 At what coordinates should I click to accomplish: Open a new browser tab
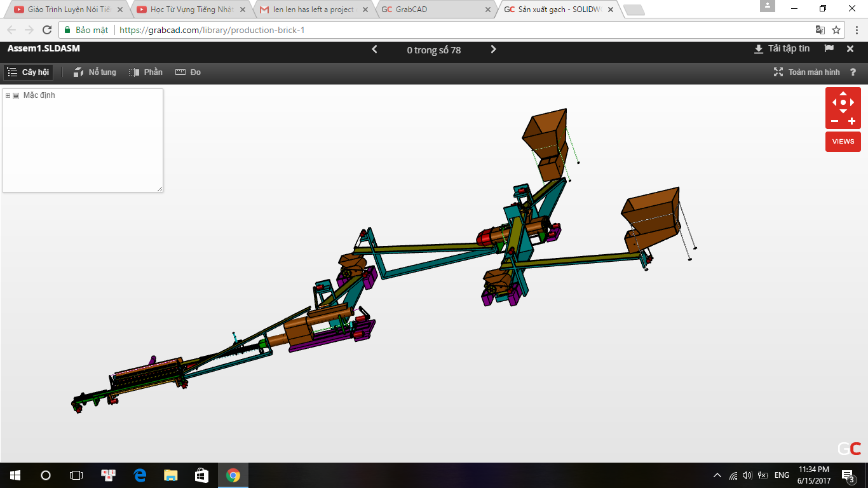(x=634, y=10)
